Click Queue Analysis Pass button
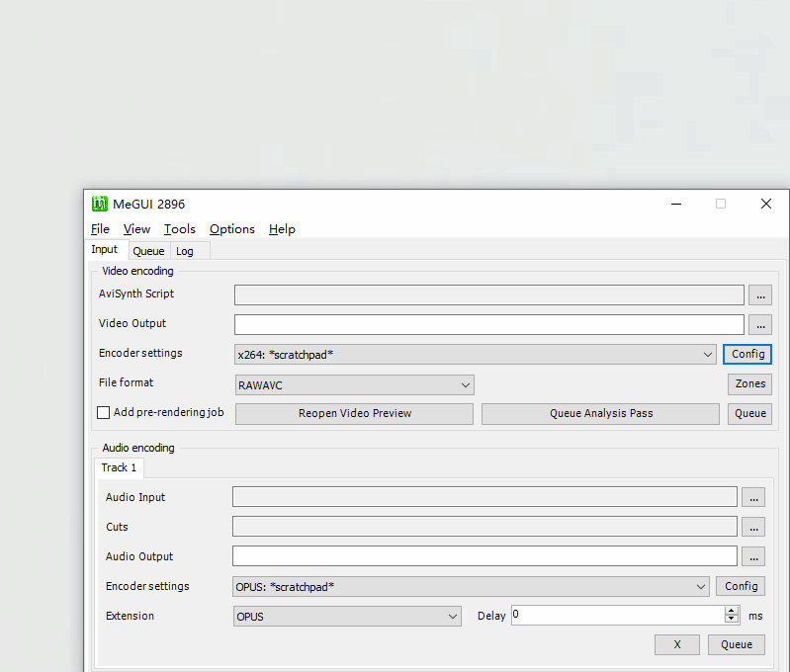Screen dimensions: 790x672 click(600, 414)
